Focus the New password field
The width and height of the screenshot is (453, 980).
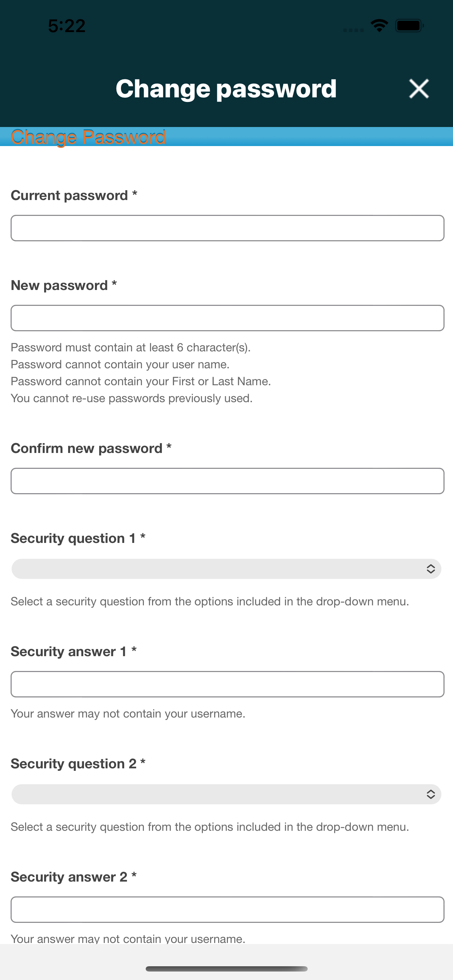tap(228, 318)
